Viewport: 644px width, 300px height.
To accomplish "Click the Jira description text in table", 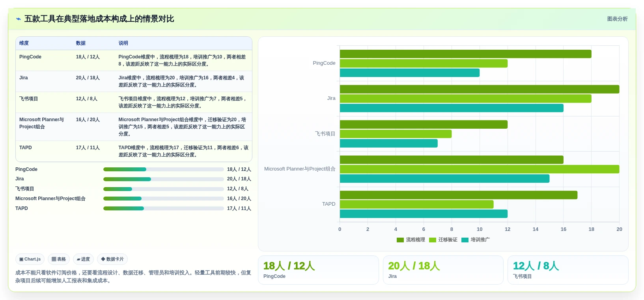I will (x=181, y=81).
